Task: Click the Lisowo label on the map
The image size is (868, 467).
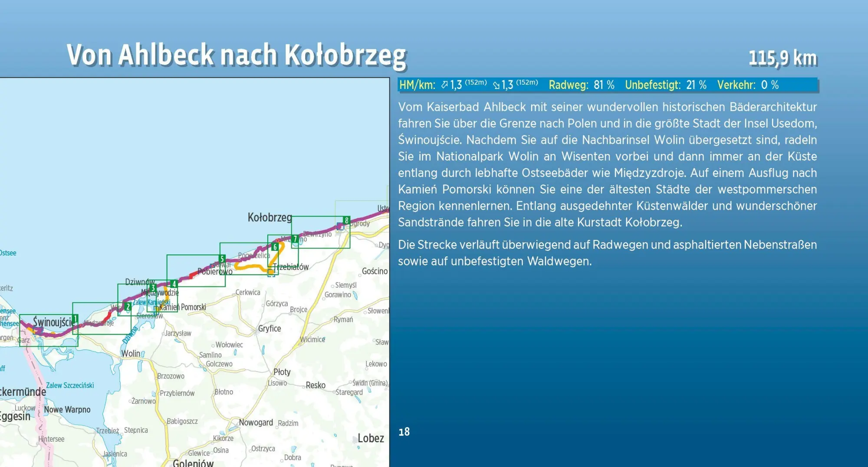Action: (277, 383)
